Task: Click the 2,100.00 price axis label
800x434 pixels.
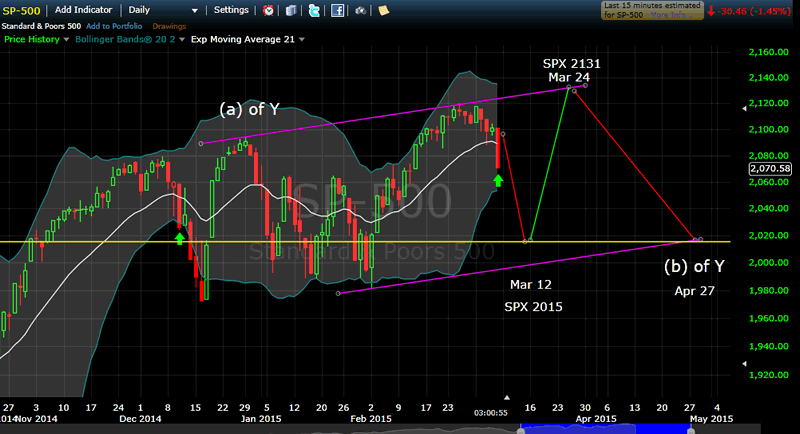Action: pos(768,130)
